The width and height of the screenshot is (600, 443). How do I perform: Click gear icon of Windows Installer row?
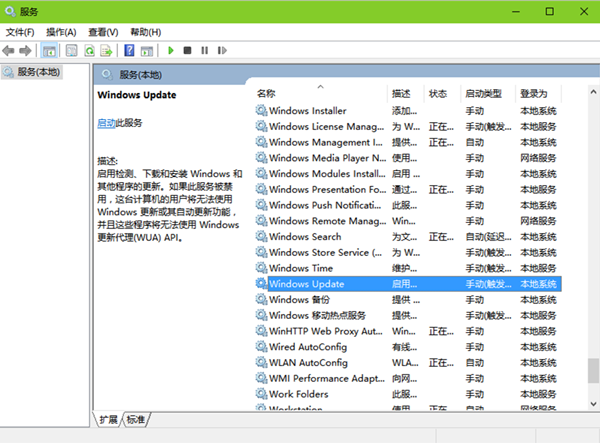pos(261,111)
